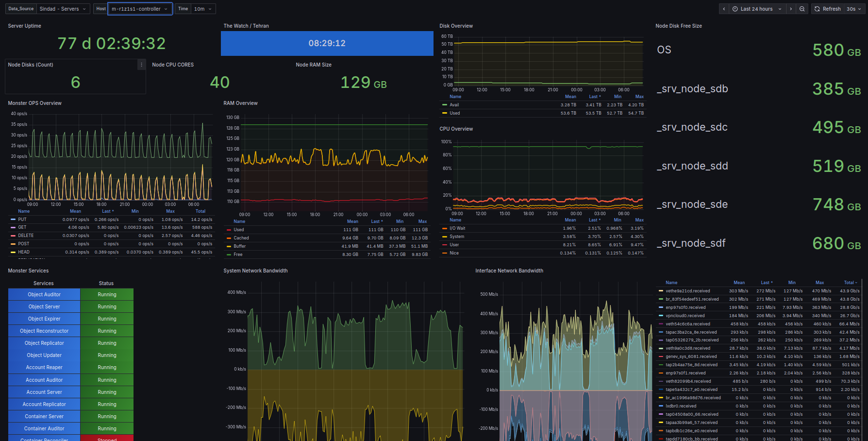Click the Disk Overview panel title
Image resolution: width=868 pixels, height=441 pixels.
(456, 26)
